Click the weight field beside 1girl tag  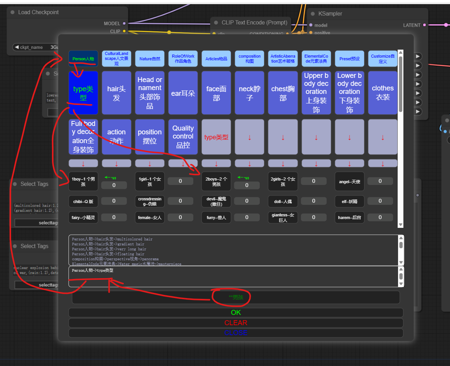coord(180,181)
